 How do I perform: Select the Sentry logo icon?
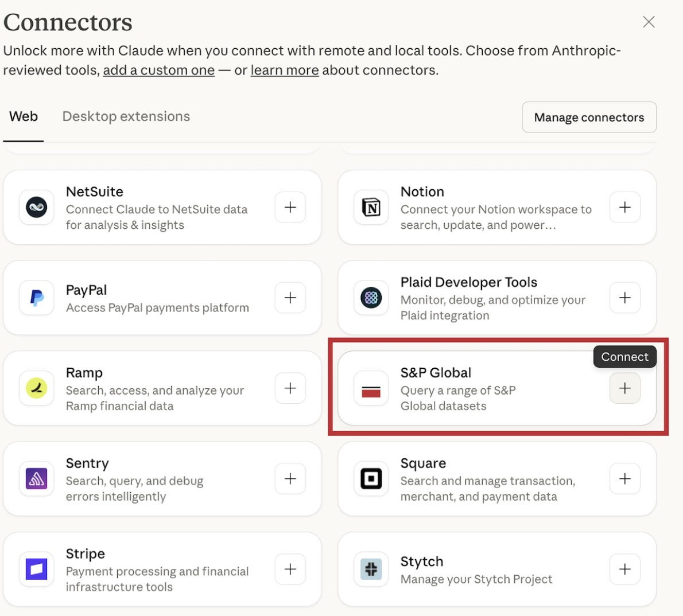tap(37, 479)
